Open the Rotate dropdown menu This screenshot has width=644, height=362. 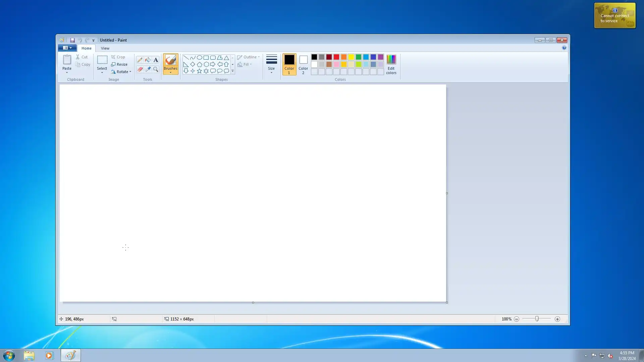130,72
